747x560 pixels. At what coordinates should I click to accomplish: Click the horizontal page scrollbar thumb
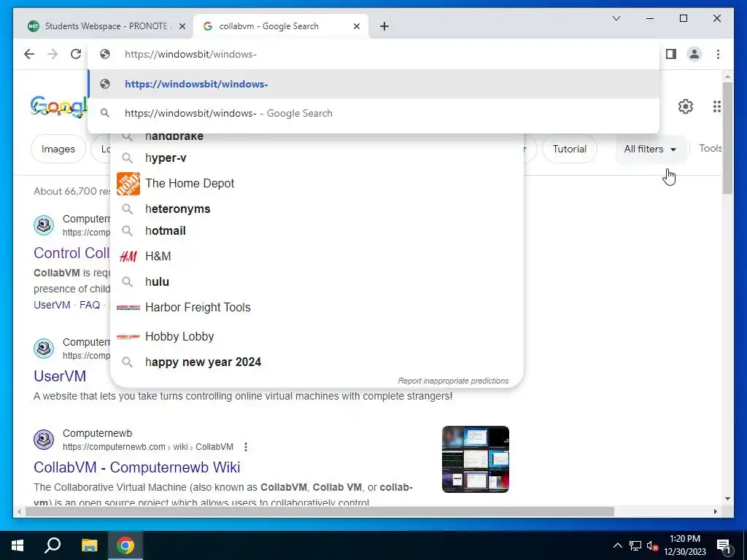pyautogui.click(x=320, y=511)
